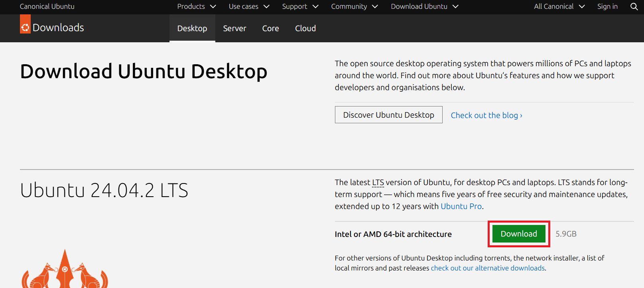This screenshot has width=644, height=288.
Task: Expand the Products menu chevron
Action: pyautogui.click(x=213, y=6)
